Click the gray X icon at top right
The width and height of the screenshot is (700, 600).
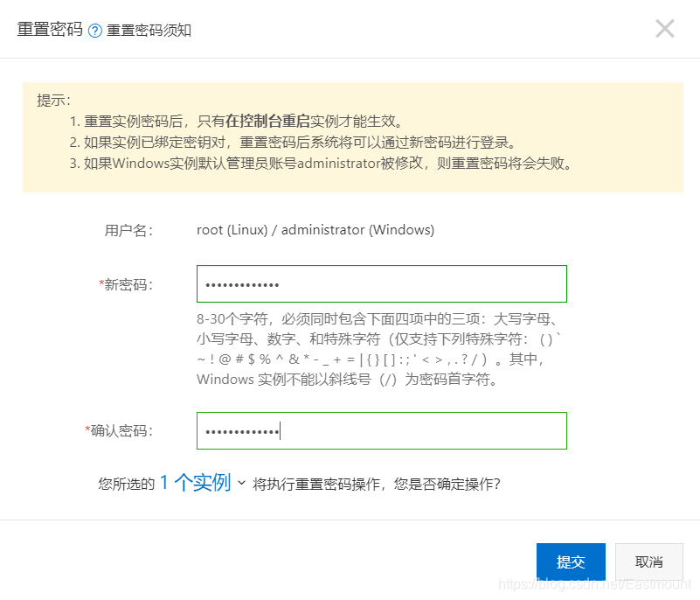(664, 28)
